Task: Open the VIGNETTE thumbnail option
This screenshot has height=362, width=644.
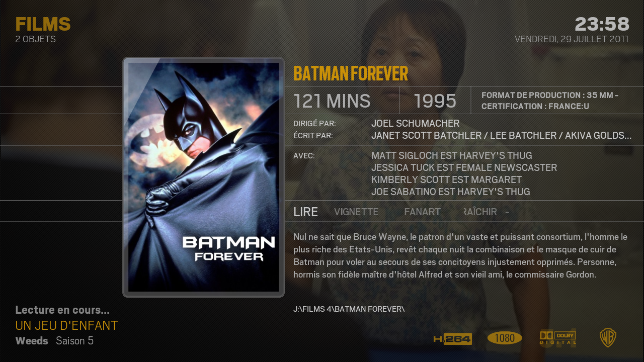Action: (356, 212)
